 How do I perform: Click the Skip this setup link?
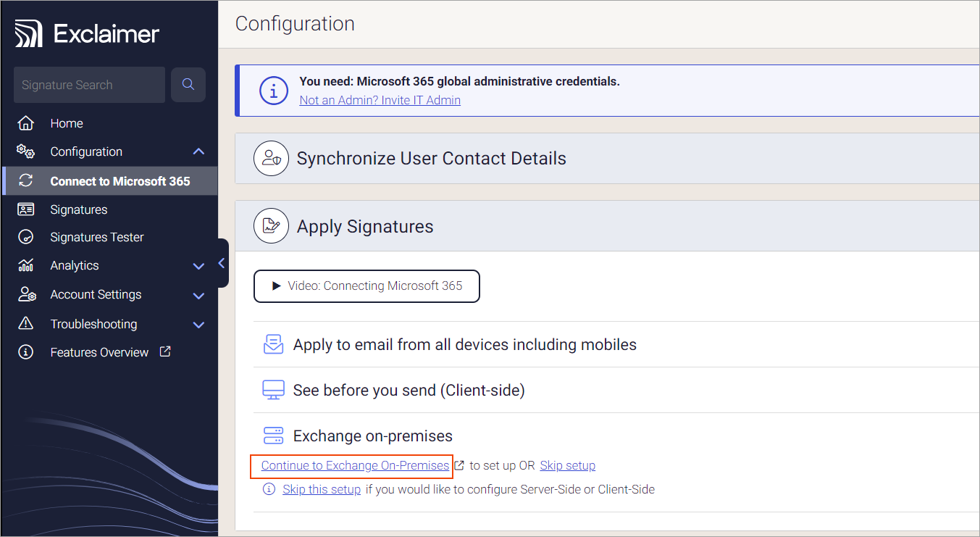tap(322, 489)
